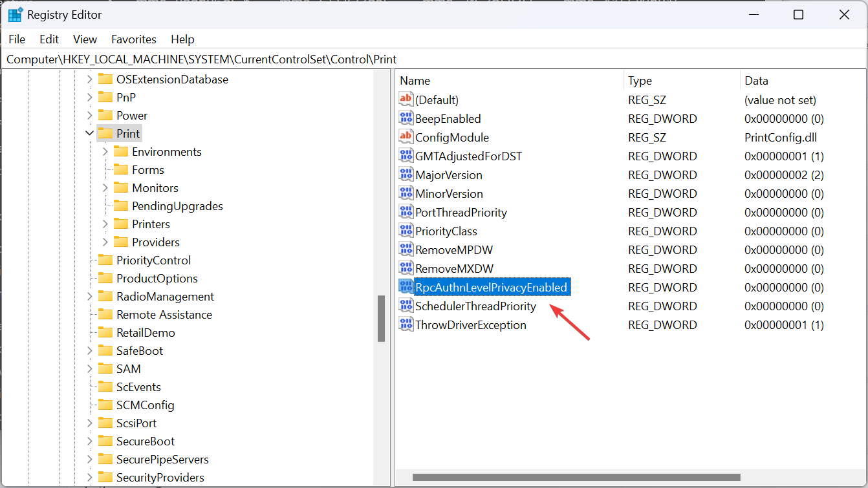Open the File menu

coord(17,39)
